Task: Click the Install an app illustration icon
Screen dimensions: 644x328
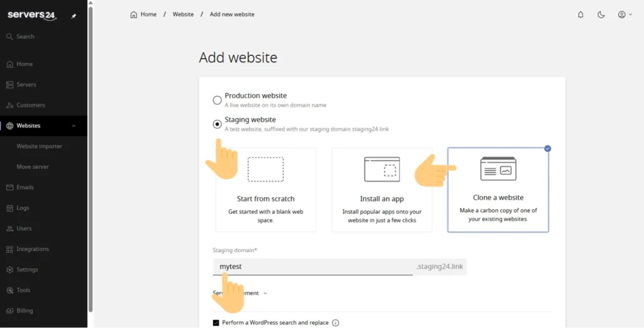Action: (x=382, y=169)
